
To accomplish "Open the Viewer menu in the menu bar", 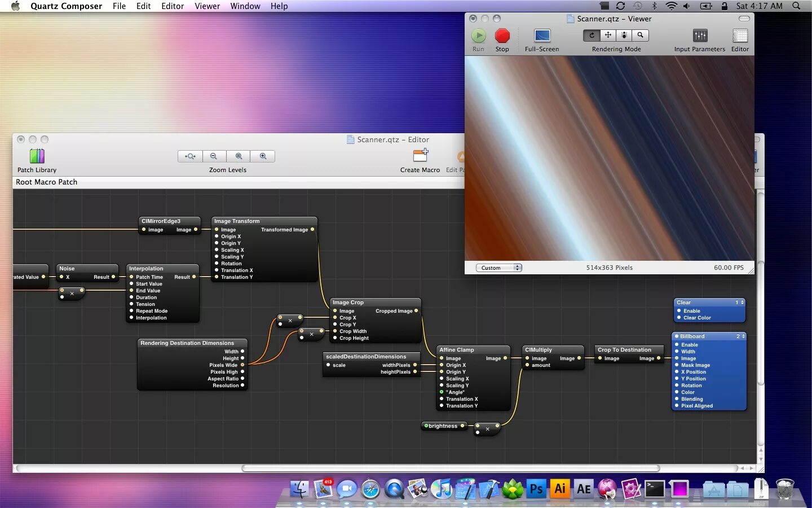I will 207,6.
